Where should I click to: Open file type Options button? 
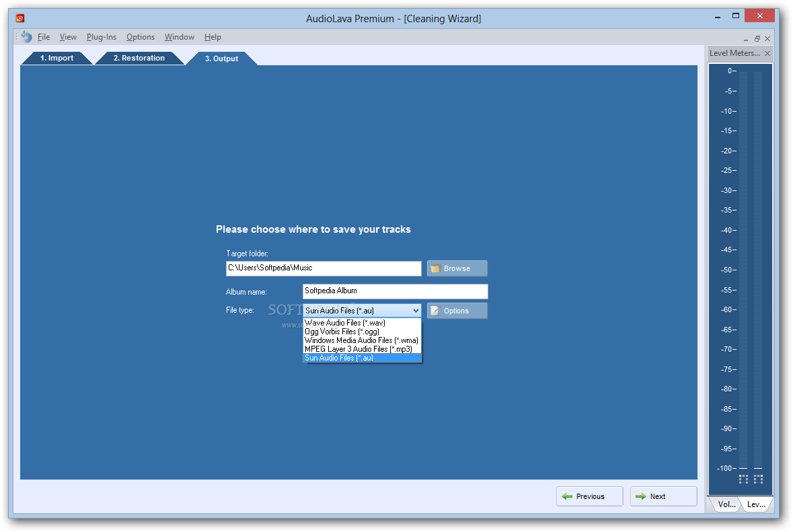point(457,311)
